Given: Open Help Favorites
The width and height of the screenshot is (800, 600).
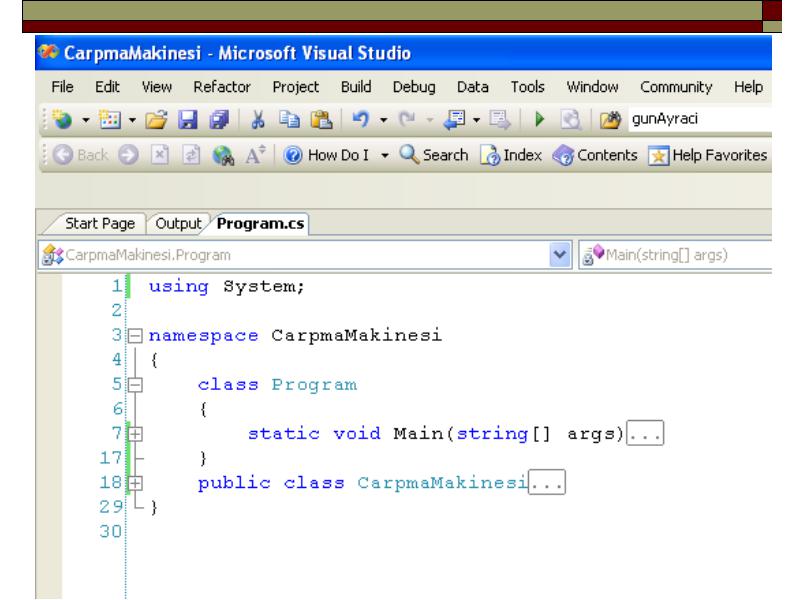Looking at the screenshot, I should (x=708, y=155).
